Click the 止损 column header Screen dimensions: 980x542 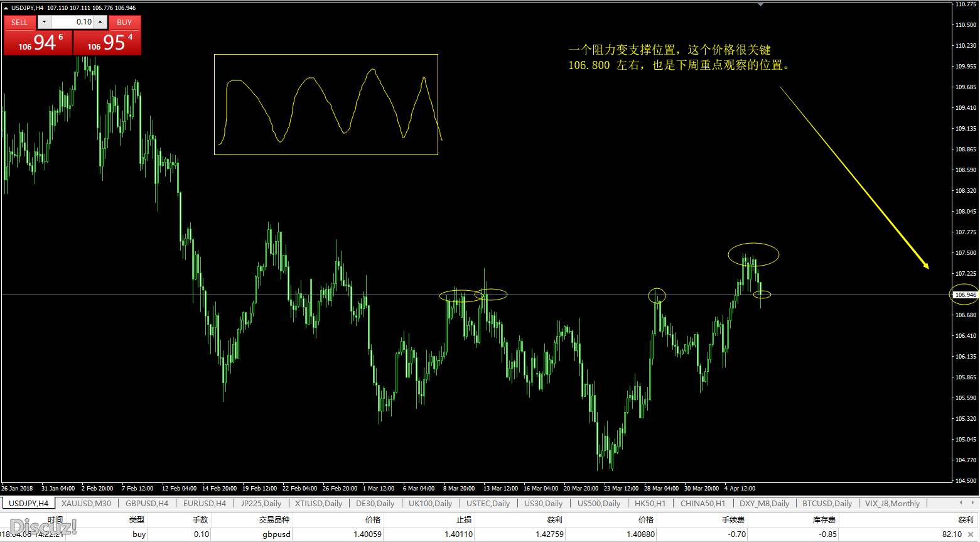click(464, 519)
